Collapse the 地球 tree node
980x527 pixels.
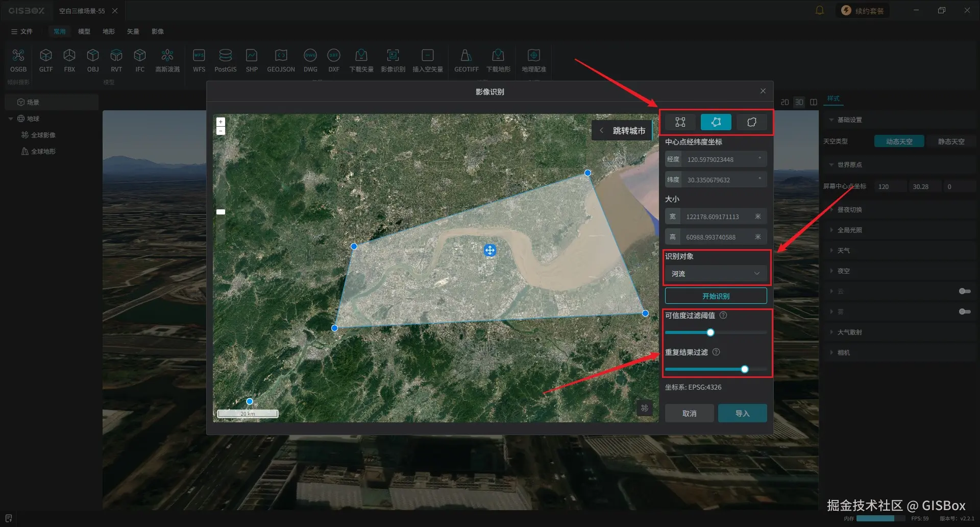[x=11, y=118]
